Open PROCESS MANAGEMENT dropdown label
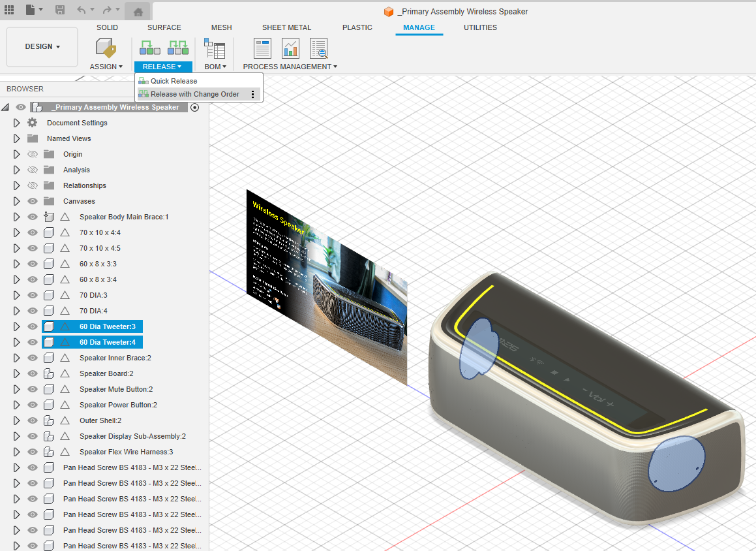Image resolution: width=756 pixels, height=551 pixels. point(290,67)
